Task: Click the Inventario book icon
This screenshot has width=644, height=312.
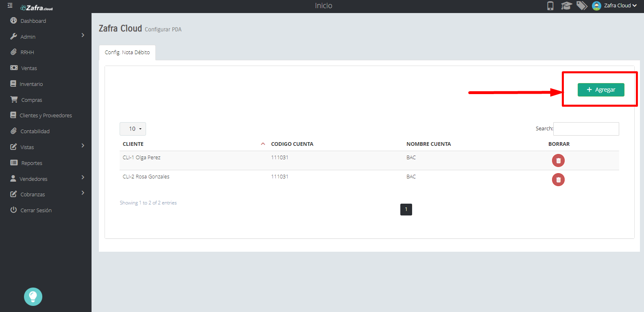Action: [x=13, y=83]
